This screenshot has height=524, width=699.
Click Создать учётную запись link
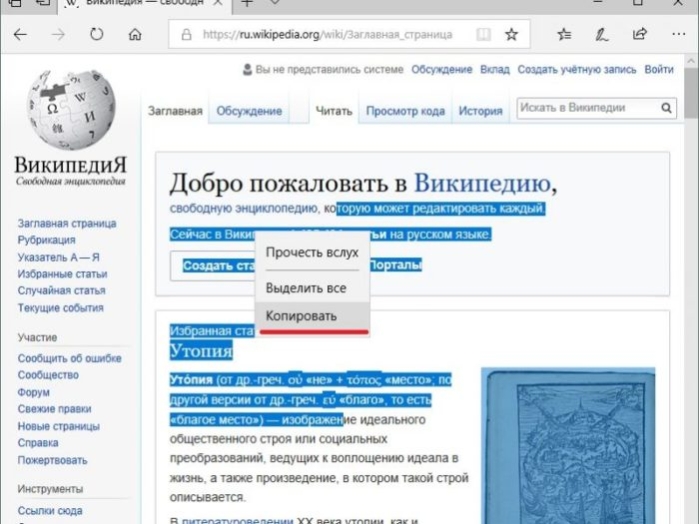[x=577, y=70]
